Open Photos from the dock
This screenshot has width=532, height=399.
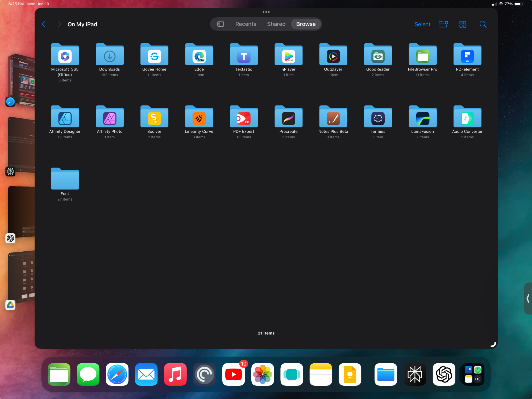(x=263, y=375)
